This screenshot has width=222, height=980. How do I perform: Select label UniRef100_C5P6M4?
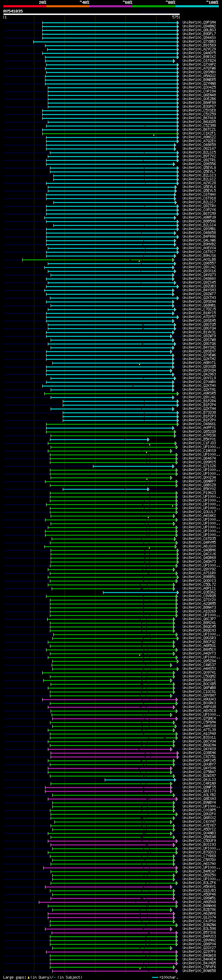pyautogui.click(x=199, y=722)
